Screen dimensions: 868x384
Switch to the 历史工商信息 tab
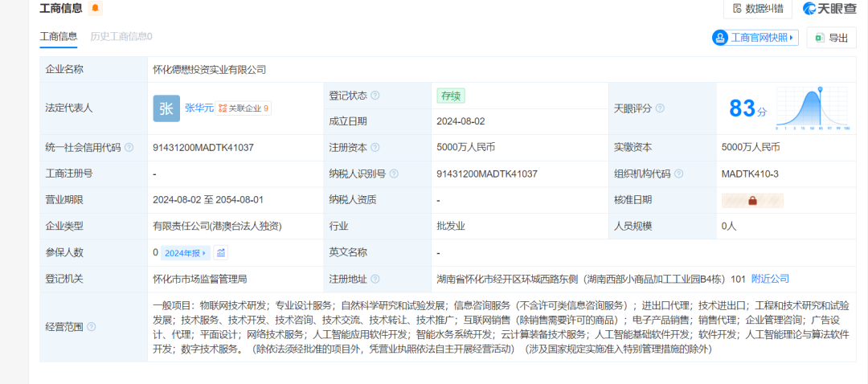[x=121, y=36]
